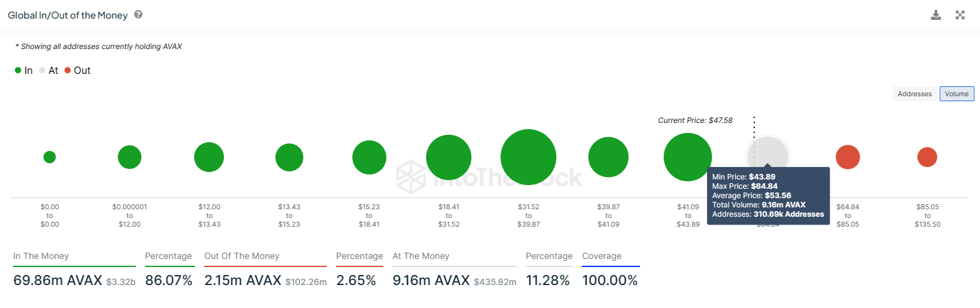The height and width of the screenshot is (308, 980).
Task: Toggle the green In legend item
Action: (24, 71)
